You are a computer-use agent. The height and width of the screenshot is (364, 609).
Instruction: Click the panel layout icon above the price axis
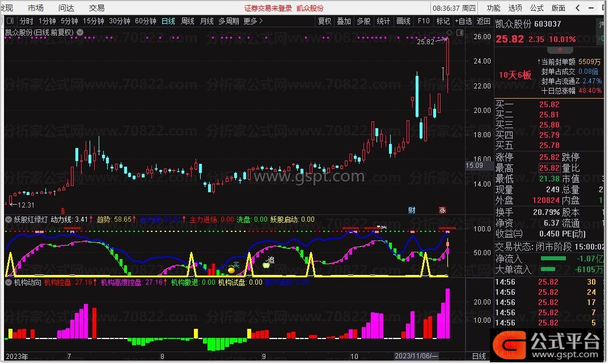pyautogui.click(x=459, y=33)
